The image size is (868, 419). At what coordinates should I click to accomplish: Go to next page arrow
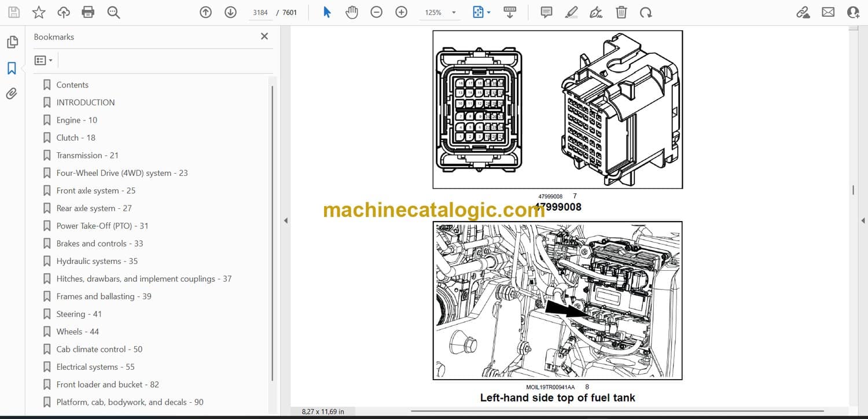pos(230,12)
